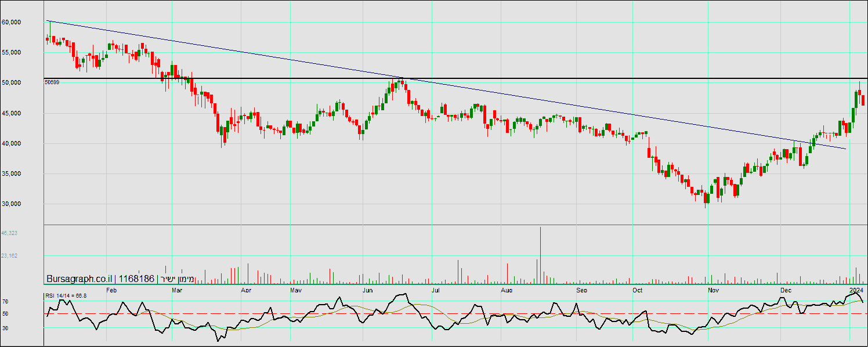Jump to the 2024 year marker
The height and width of the screenshot is (347, 868).
pos(856,290)
